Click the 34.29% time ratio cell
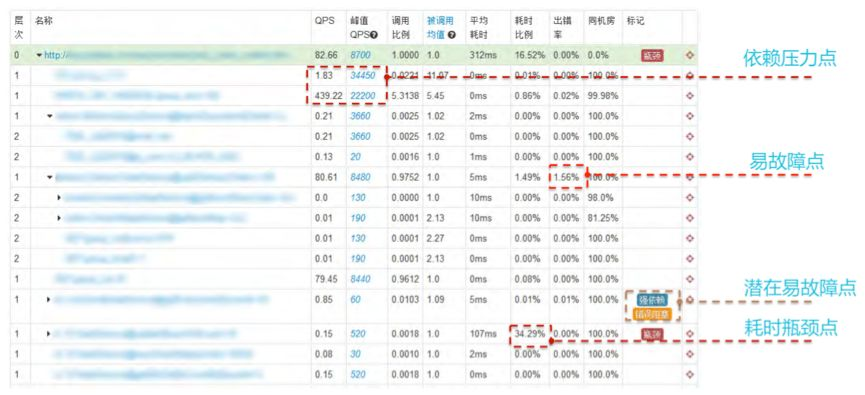The width and height of the screenshot is (865, 395). (530, 334)
